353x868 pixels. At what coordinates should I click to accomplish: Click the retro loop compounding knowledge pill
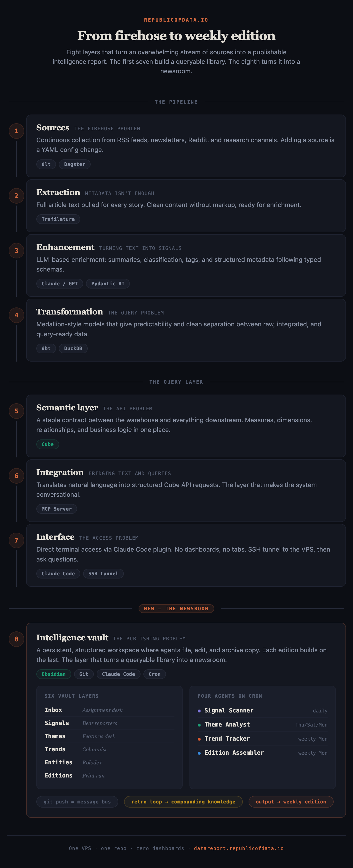tap(183, 802)
